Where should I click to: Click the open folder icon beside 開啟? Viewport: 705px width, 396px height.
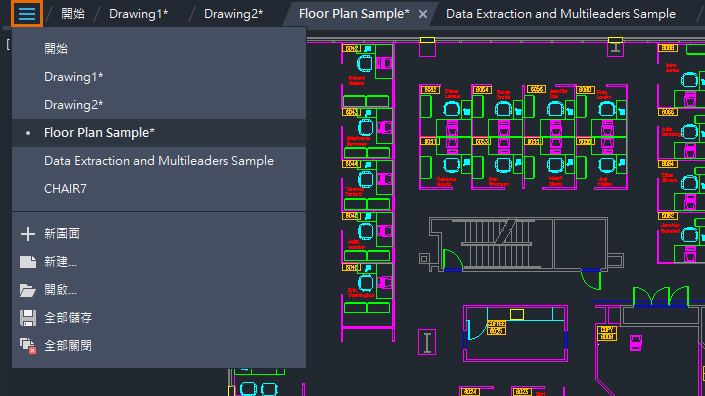tap(28, 290)
